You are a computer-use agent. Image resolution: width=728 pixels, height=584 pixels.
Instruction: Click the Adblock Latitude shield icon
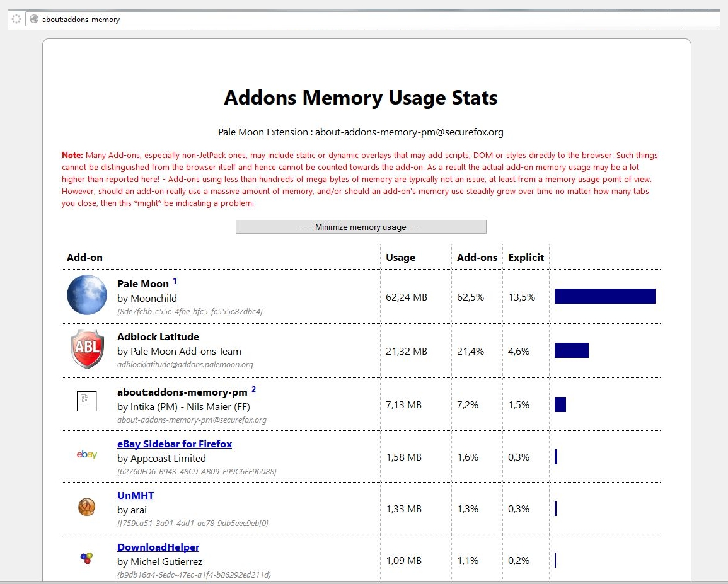click(87, 349)
